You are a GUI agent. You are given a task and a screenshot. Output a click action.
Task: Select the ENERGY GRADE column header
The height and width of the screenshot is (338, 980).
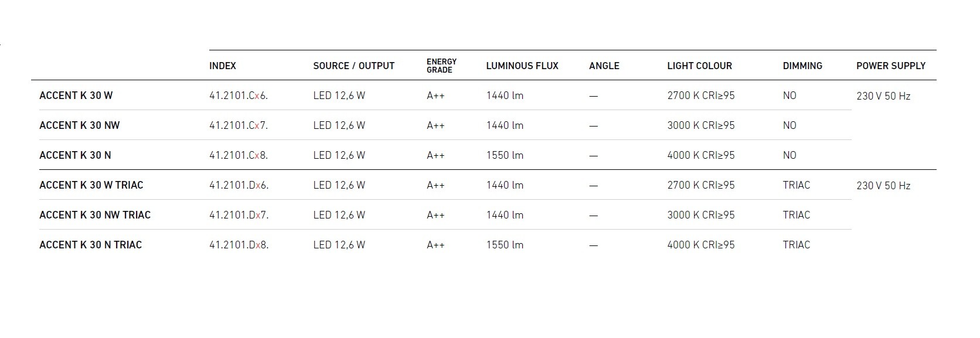441,66
